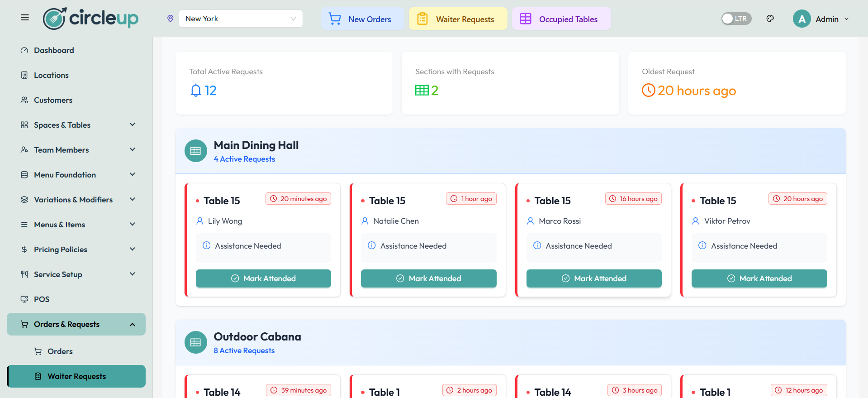Click the POS monitor icon in sidebar
Image resolution: width=868 pixels, height=398 pixels.
coord(24,299)
